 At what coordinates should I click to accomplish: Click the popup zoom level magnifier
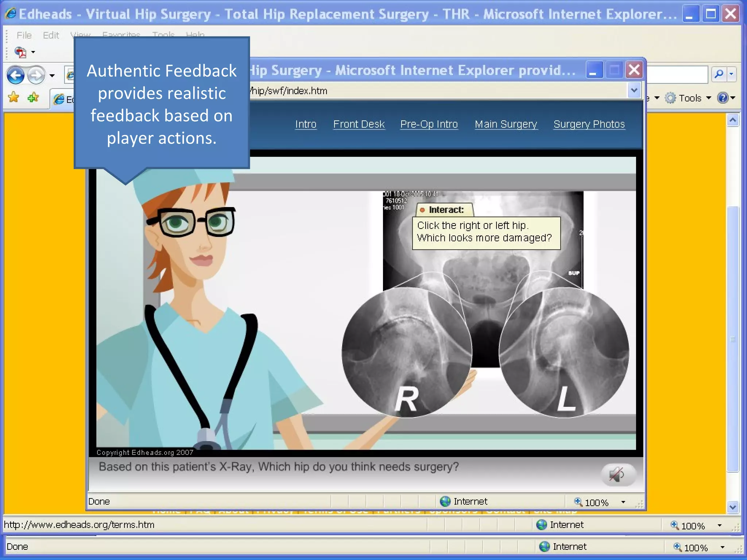tap(578, 502)
